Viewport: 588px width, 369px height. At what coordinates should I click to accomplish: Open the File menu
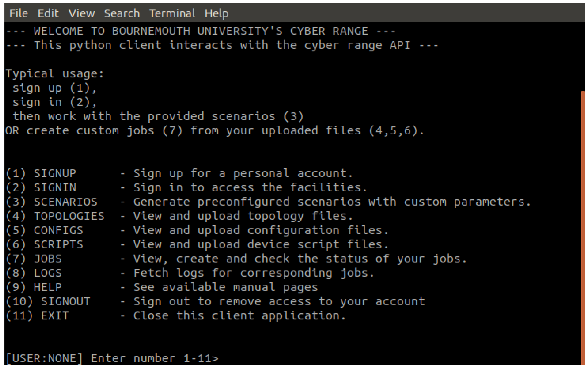pos(19,13)
